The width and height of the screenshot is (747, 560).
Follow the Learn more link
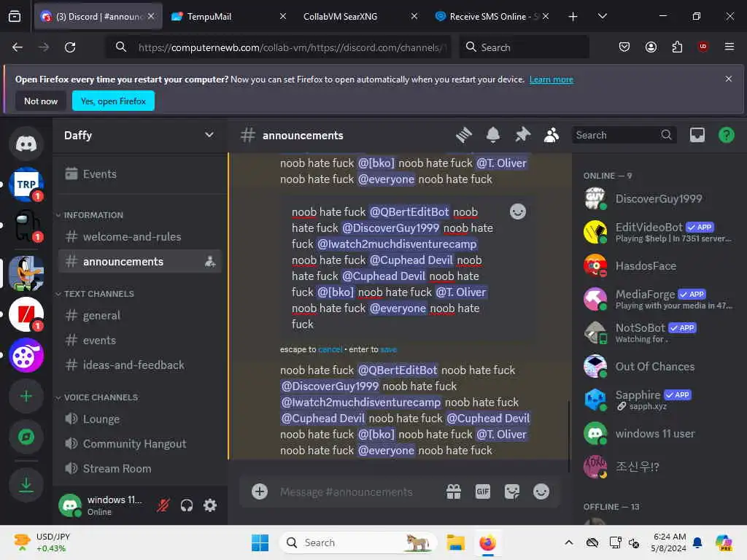(x=551, y=79)
